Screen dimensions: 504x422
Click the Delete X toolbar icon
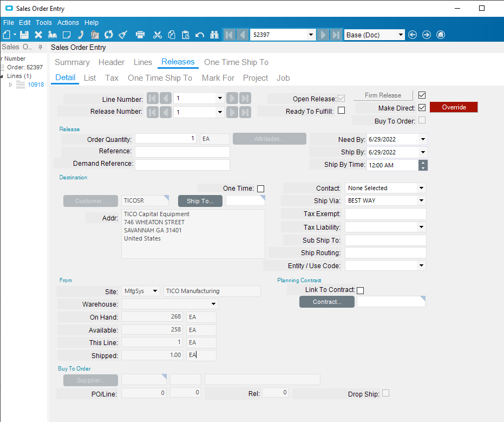coord(38,35)
